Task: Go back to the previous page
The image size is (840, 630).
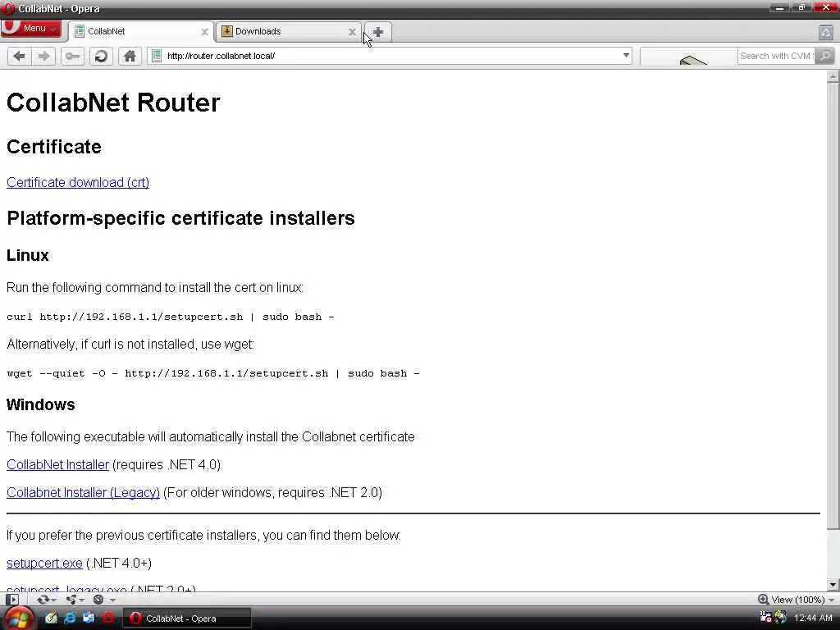Action: (x=20, y=56)
